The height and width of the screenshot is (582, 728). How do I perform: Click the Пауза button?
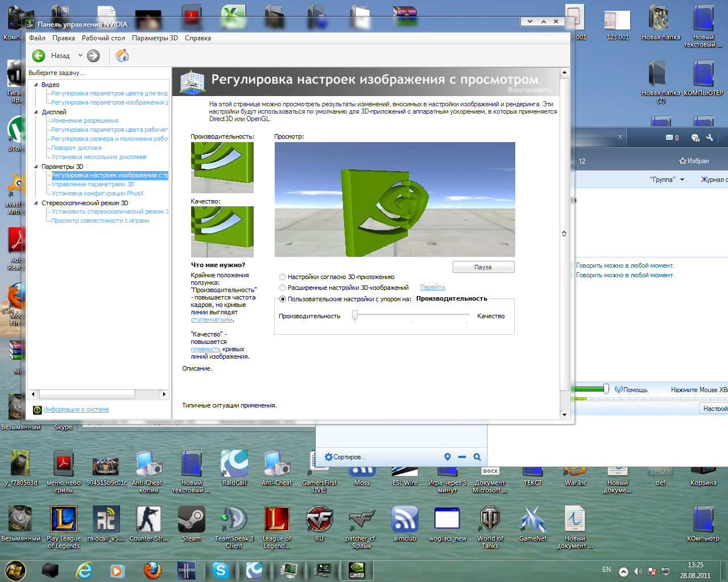483,267
